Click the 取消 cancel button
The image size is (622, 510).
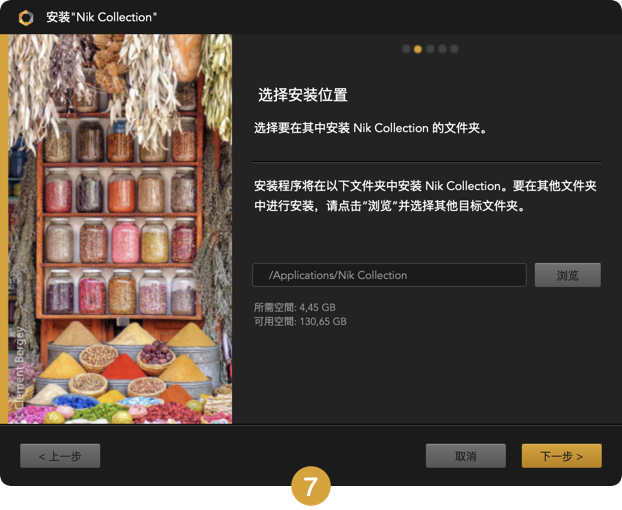pos(466,456)
